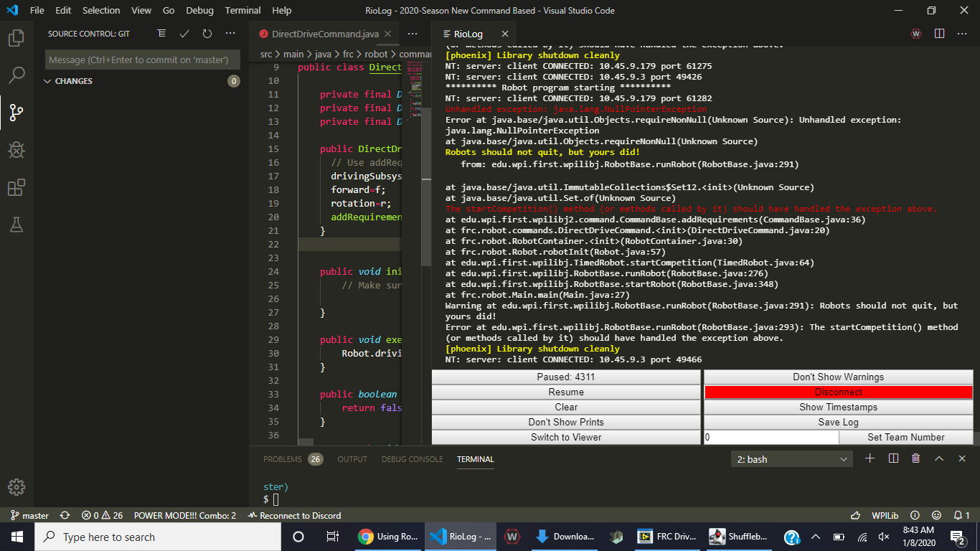The width and height of the screenshot is (980, 551).
Task: Open Chrome window from the taskbar
Action: (387, 537)
